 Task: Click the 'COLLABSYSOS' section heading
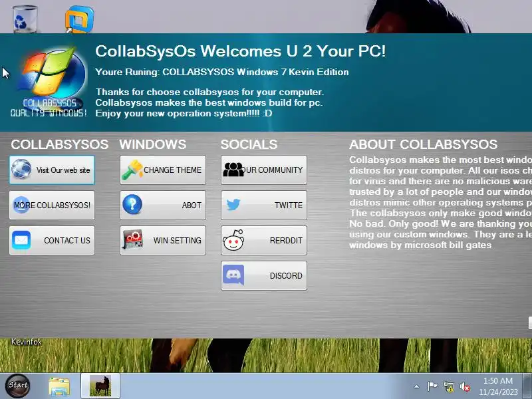pyautogui.click(x=60, y=144)
